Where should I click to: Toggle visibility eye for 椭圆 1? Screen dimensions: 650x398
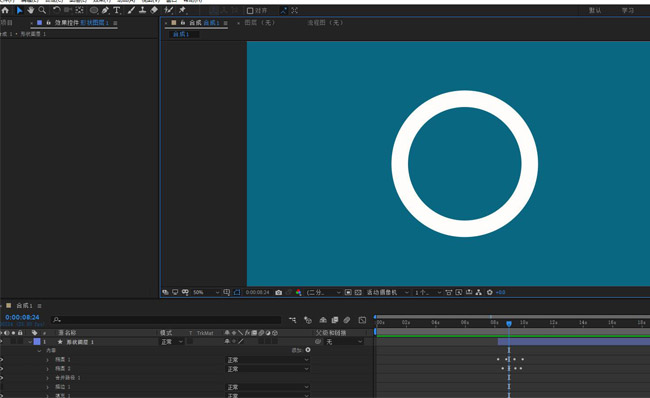(x=2, y=360)
